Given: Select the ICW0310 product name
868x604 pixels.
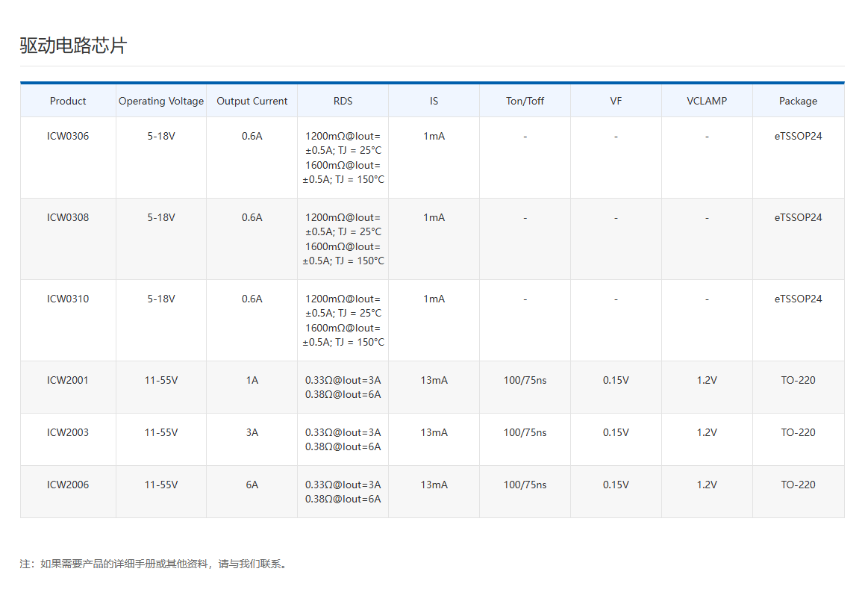Looking at the screenshot, I should pos(68,299).
